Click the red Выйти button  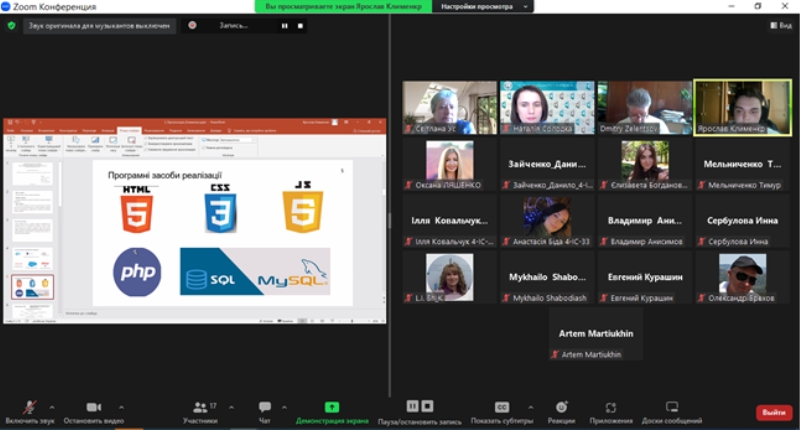pyautogui.click(x=773, y=412)
